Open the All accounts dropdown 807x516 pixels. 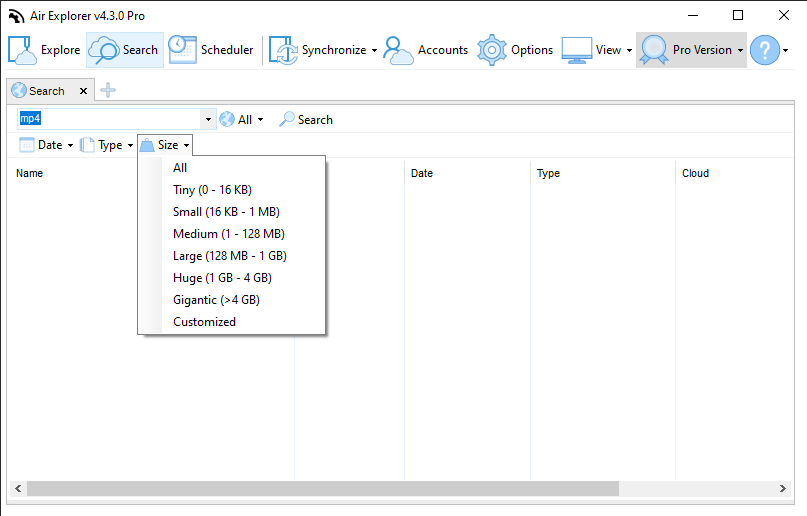pos(241,119)
